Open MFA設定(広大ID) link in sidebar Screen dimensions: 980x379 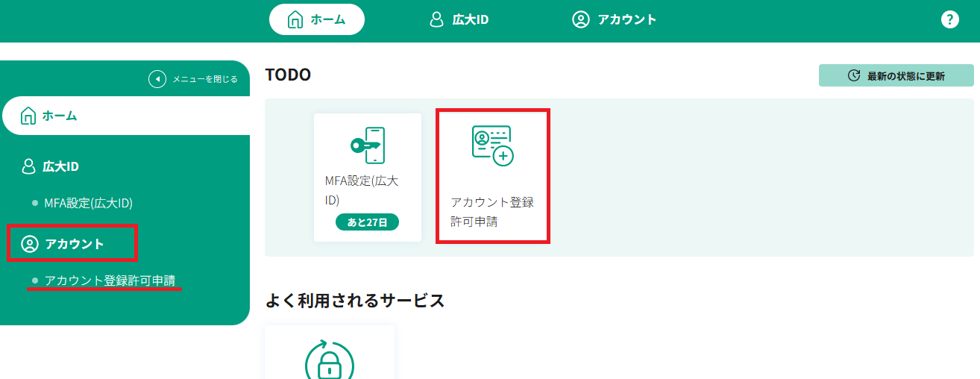88,203
